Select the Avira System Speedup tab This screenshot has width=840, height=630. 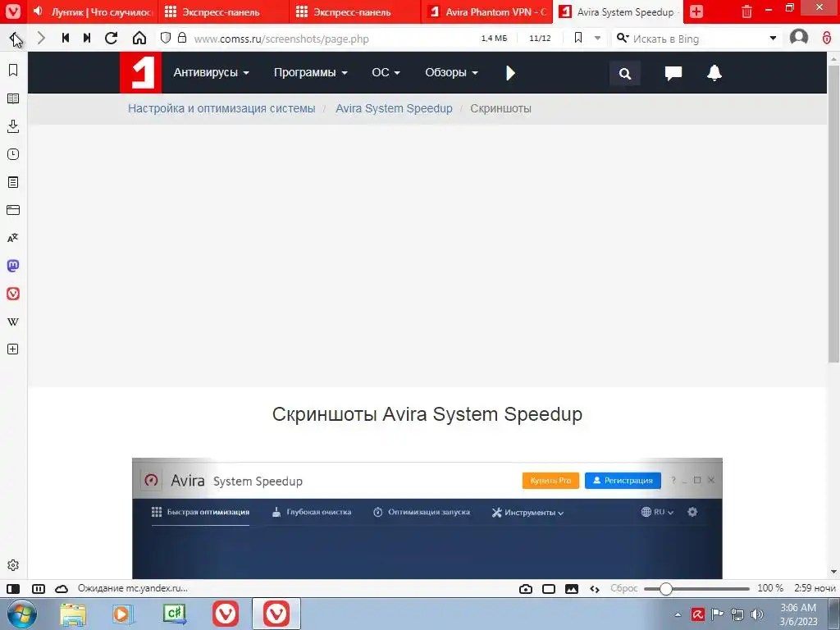(618, 11)
